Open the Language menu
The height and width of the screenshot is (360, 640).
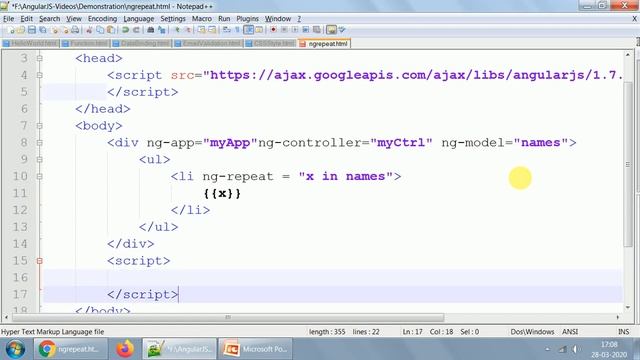139,19
